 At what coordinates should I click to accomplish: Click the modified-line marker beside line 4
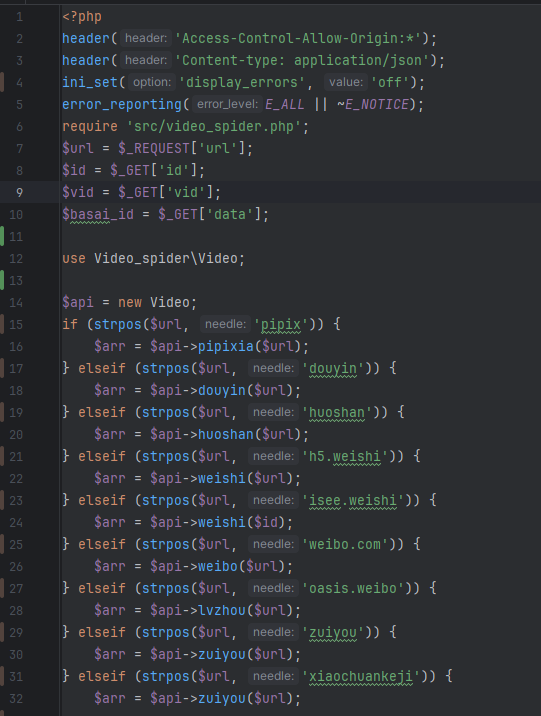tap(2, 82)
